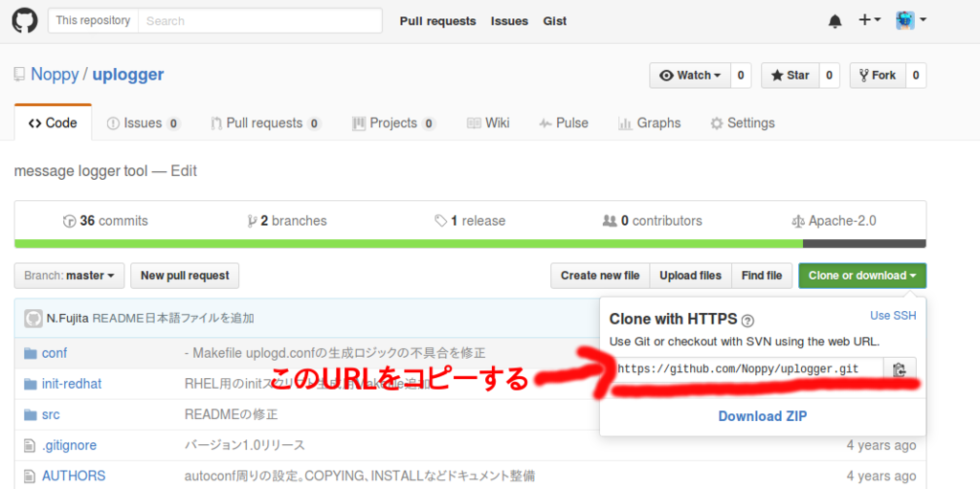Screen dimensions: 980x489
Task: Click the folder icon beside src
Action: [31, 414]
